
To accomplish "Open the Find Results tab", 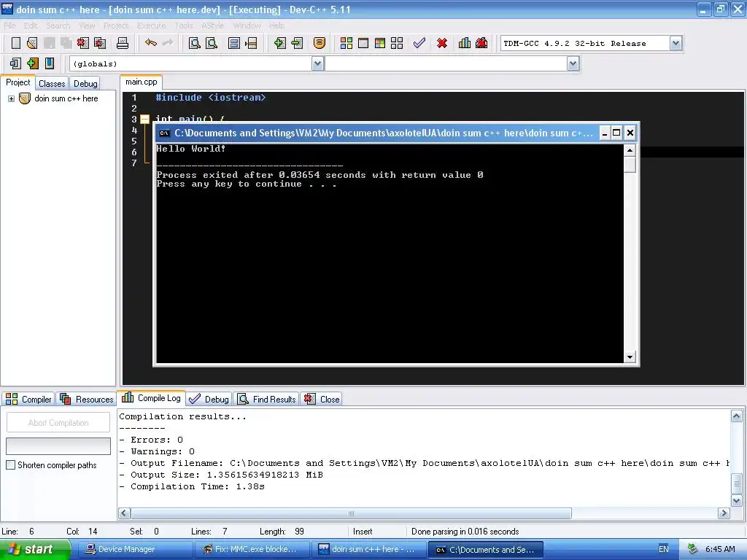I will point(267,399).
